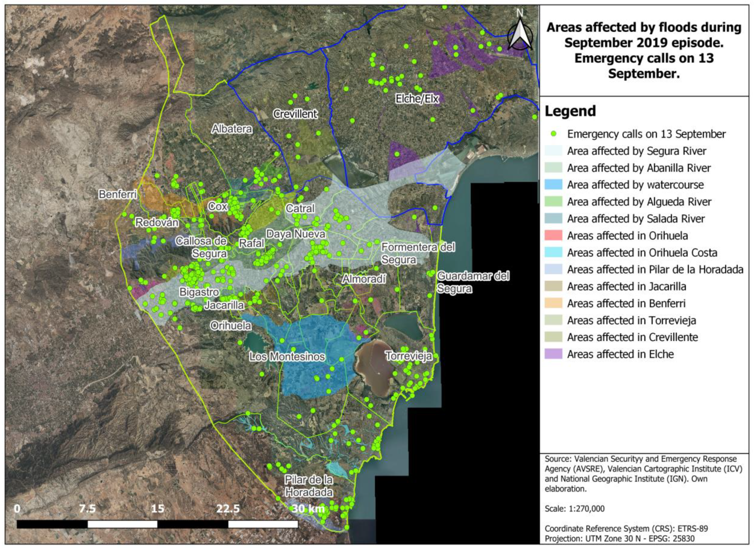Viewport: 756px width, 551px height.
Task: Click the Benferri map label
Action: [x=118, y=195]
